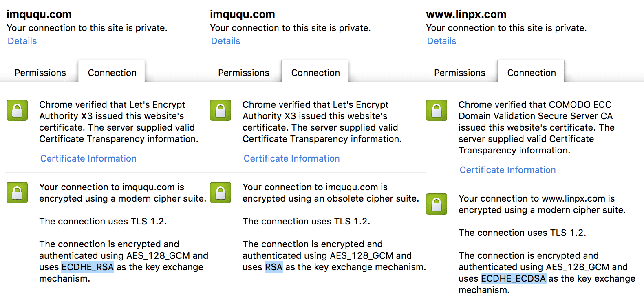Click the certificate lock icon in the middle imququ.com panel
This screenshot has width=644, height=302.
[221, 110]
